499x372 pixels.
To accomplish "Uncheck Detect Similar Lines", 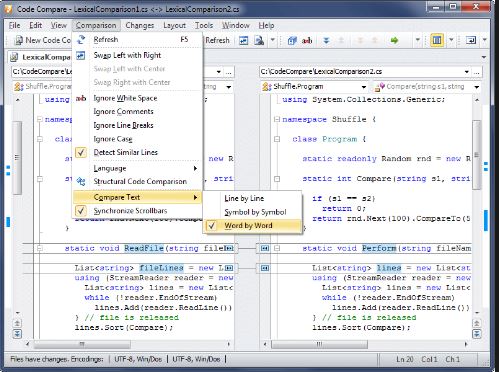I will [137, 153].
